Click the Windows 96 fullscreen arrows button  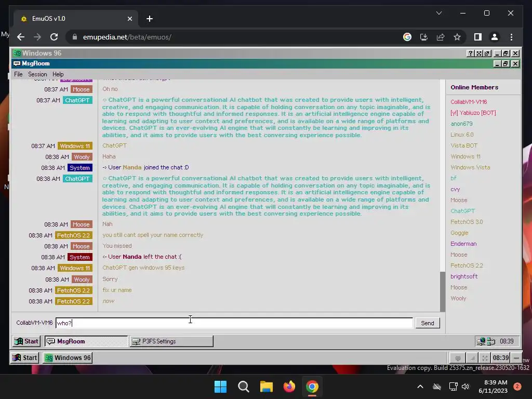tap(478, 54)
